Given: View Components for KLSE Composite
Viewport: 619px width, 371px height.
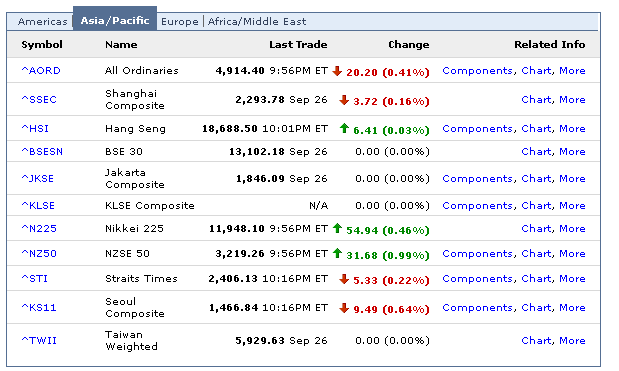Looking at the screenshot, I should coord(477,206).
